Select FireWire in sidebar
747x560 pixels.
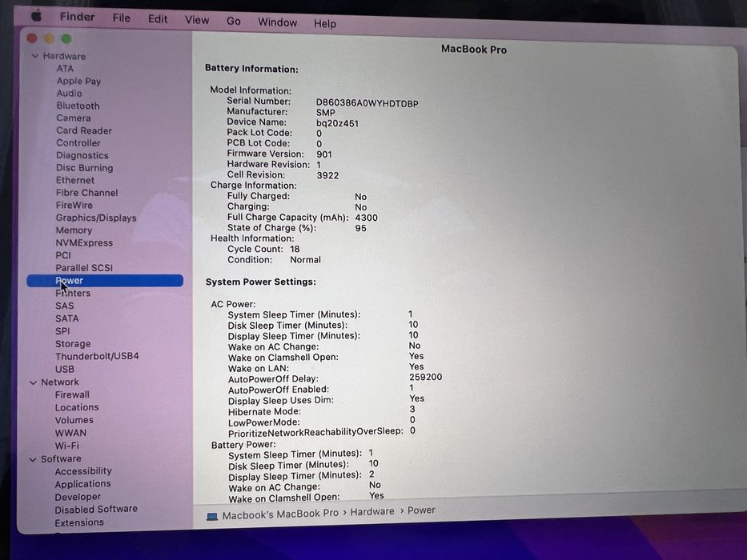tap(74, 206)
